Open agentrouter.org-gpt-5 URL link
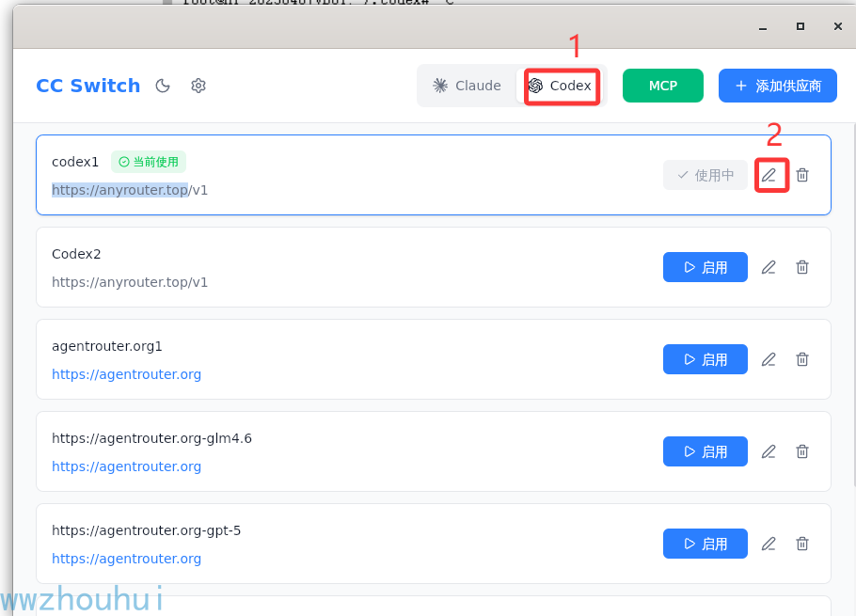The image size is (856, 616). point(126,559)
